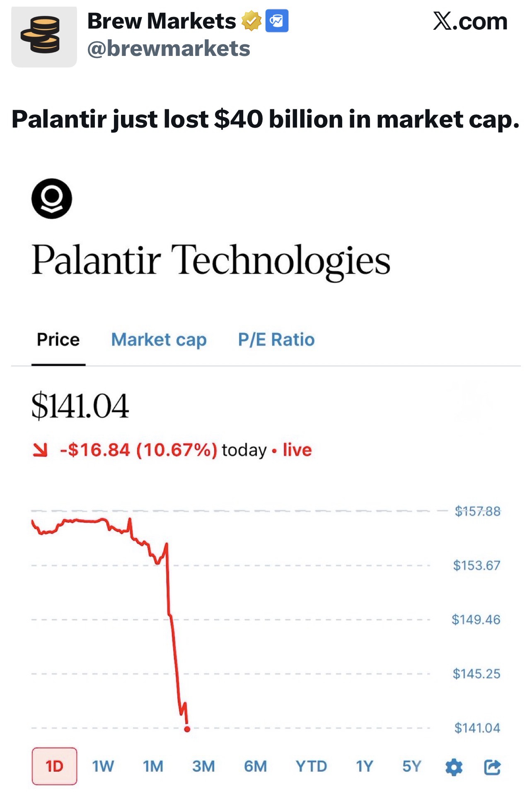Image resolution: width=532 pixels, height=804 pixels.
Task: Click the red down-arrow change icon
Action: click(x=41, y=450)
